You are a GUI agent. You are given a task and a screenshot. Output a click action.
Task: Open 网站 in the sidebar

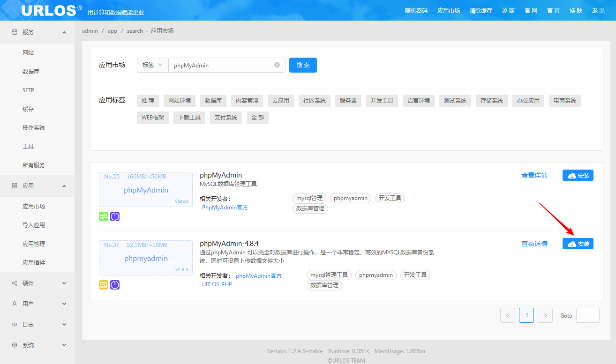[28, 53]
